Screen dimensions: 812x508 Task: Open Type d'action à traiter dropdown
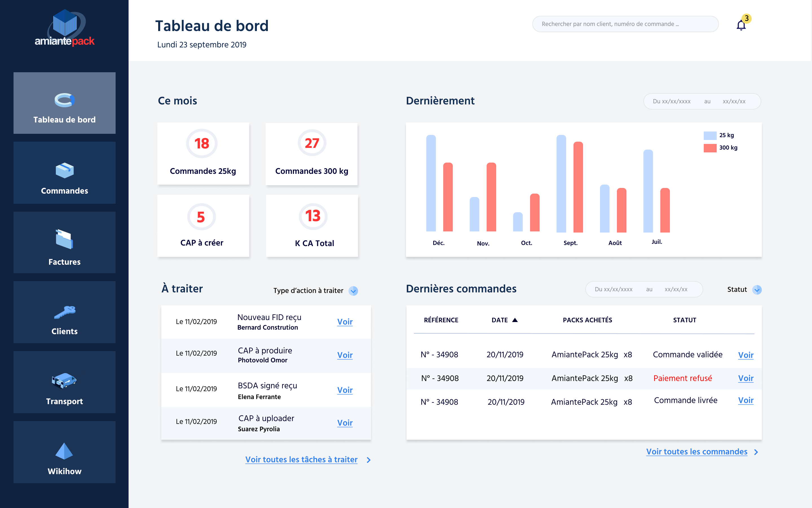(x=353, y=291)
